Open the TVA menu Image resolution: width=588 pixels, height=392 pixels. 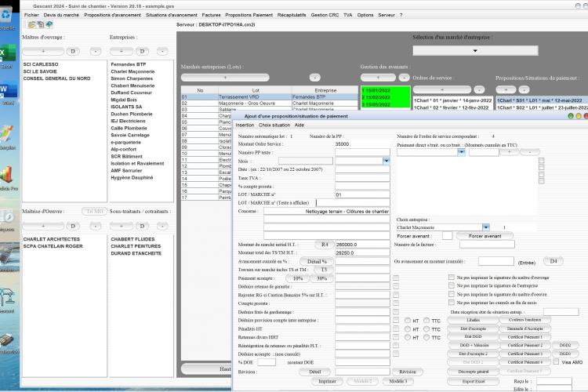click(x=347, y=15)
